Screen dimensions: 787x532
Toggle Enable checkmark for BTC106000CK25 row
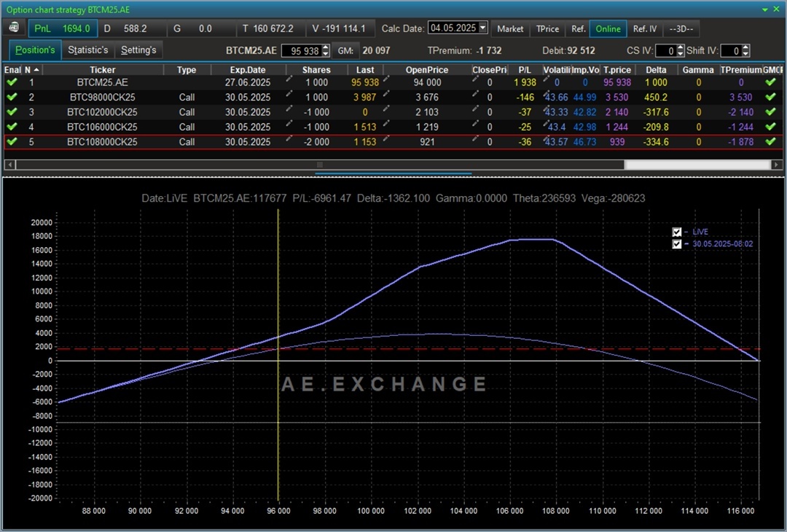tap(12, 127)
